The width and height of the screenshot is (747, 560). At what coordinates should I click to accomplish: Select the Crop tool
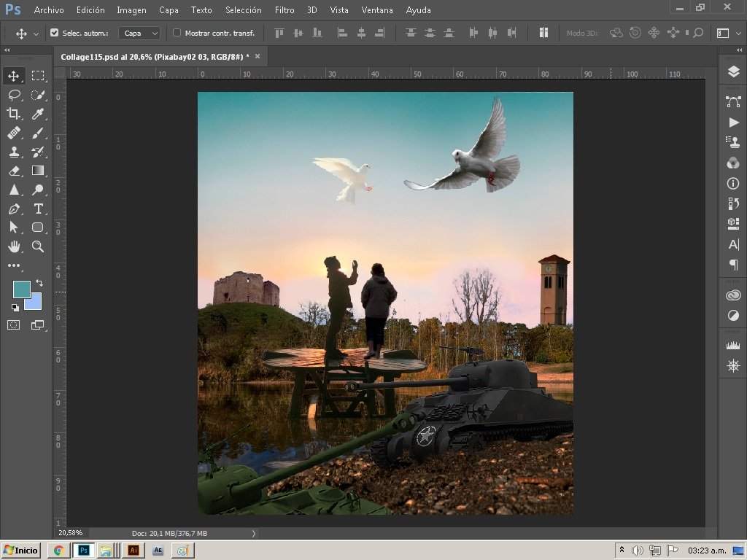click(13, 113)
